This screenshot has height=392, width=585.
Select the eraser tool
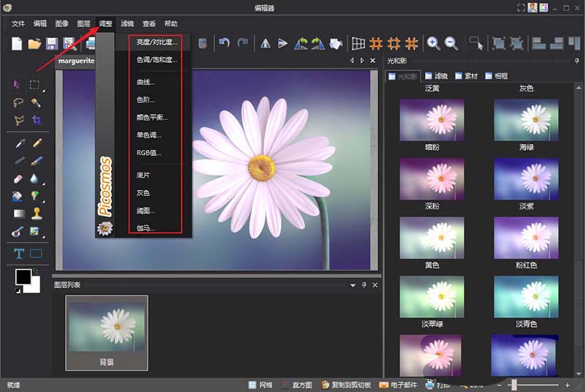[x=18, y=179]
